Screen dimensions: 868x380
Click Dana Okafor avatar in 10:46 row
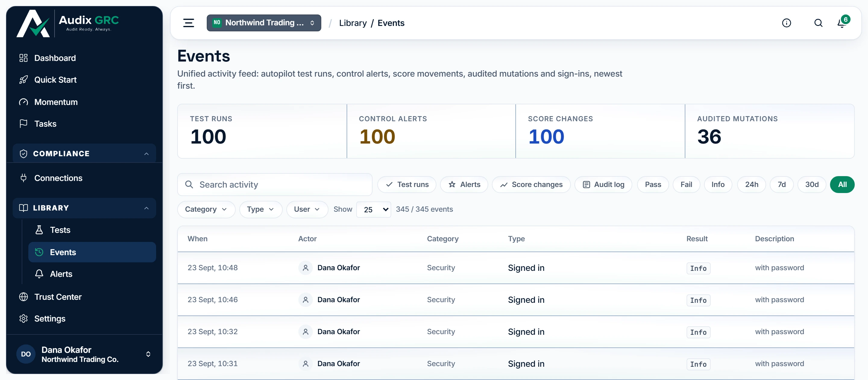(x=305, y=300)
